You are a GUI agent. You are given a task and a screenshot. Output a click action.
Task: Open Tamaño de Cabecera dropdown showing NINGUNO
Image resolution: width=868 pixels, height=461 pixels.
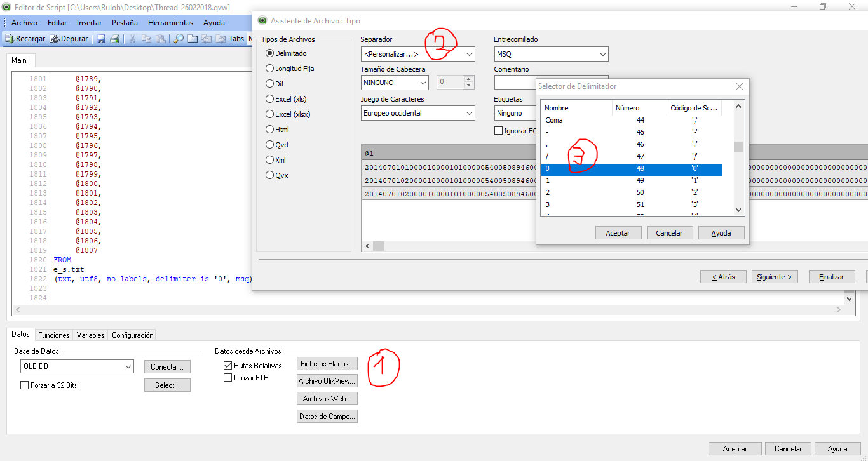pyautogui.click(x=395, y=83)
